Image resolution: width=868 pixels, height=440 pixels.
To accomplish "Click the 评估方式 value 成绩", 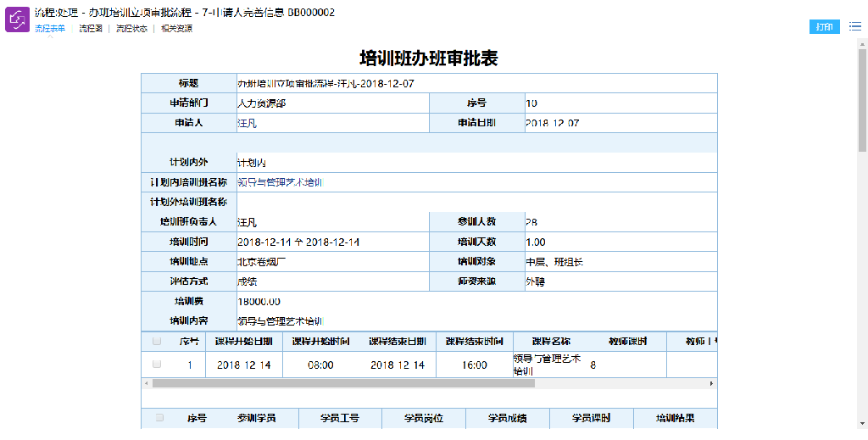I will point(247,281).
